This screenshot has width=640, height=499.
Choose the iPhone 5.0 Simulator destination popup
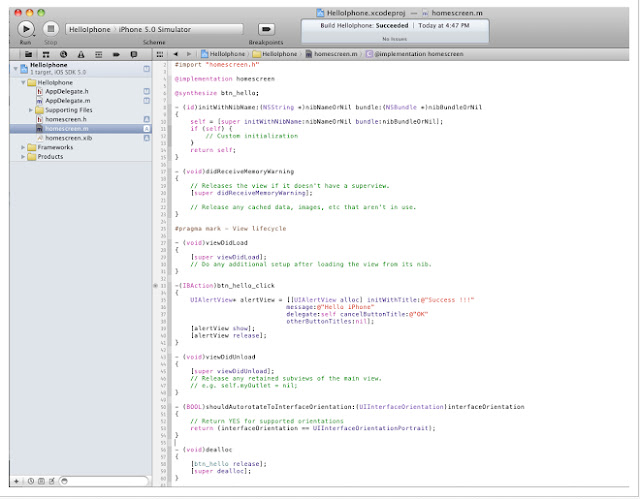(x=155, y=29)
